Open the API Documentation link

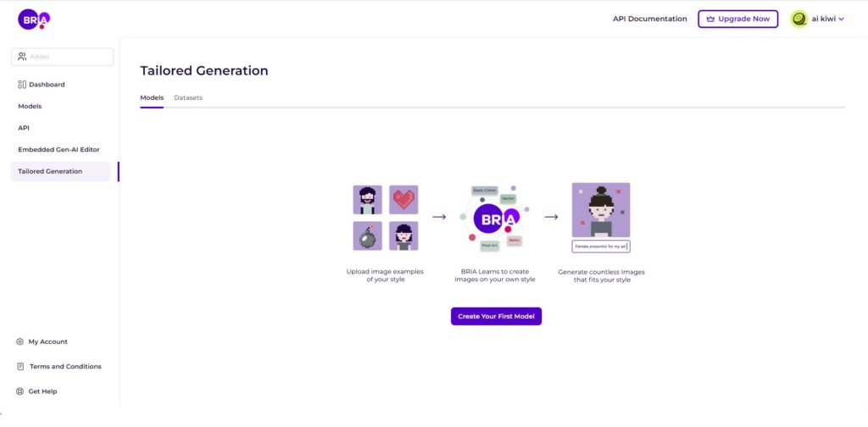[650, 19]
